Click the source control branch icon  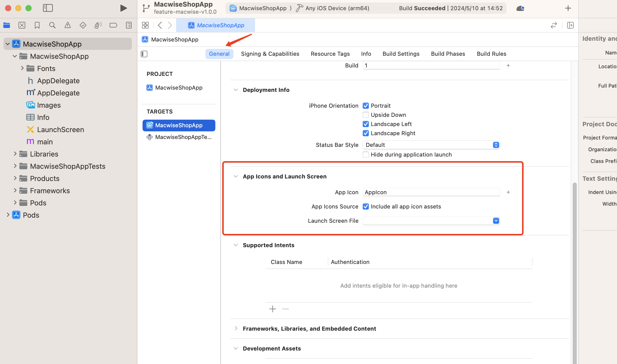tap(146, 8)
